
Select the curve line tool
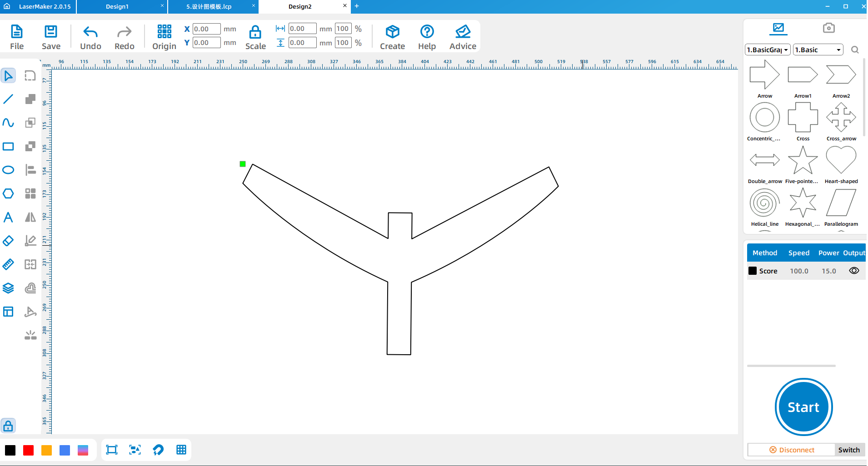click(8, 123)
